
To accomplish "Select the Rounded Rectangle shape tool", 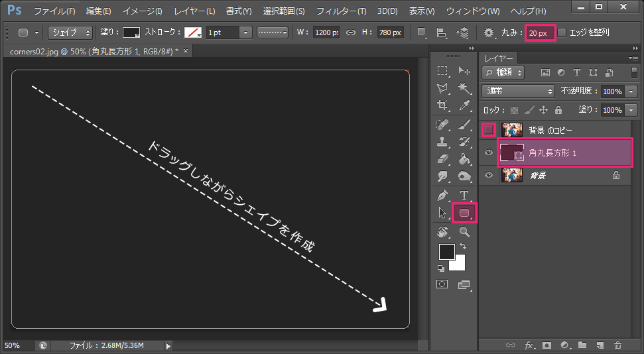I will [x=464, y=213].
